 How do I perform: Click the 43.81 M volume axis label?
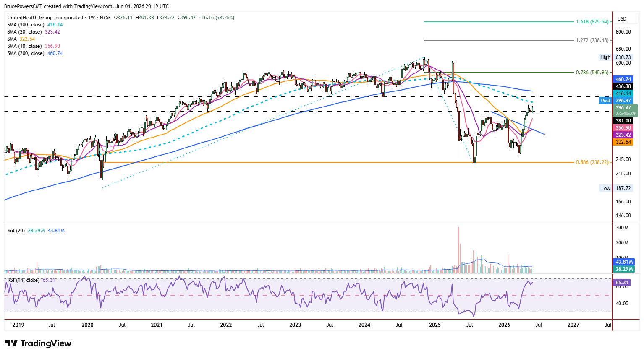[x=624, y=262]
